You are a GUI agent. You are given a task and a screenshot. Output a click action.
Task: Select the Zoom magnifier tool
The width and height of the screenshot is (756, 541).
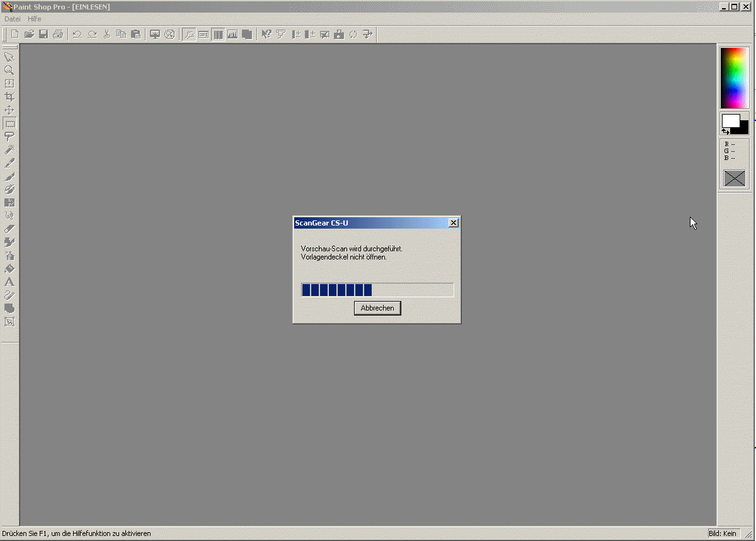coord(9,71)
